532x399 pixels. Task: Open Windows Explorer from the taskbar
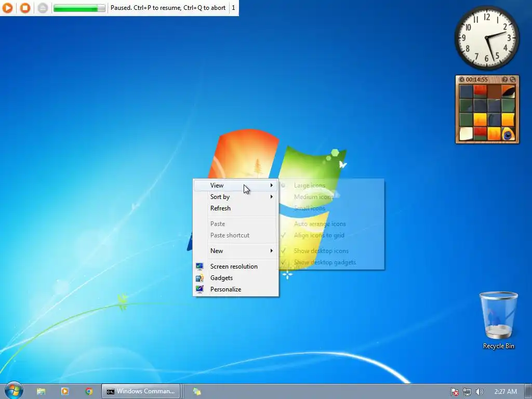point(41,392)
